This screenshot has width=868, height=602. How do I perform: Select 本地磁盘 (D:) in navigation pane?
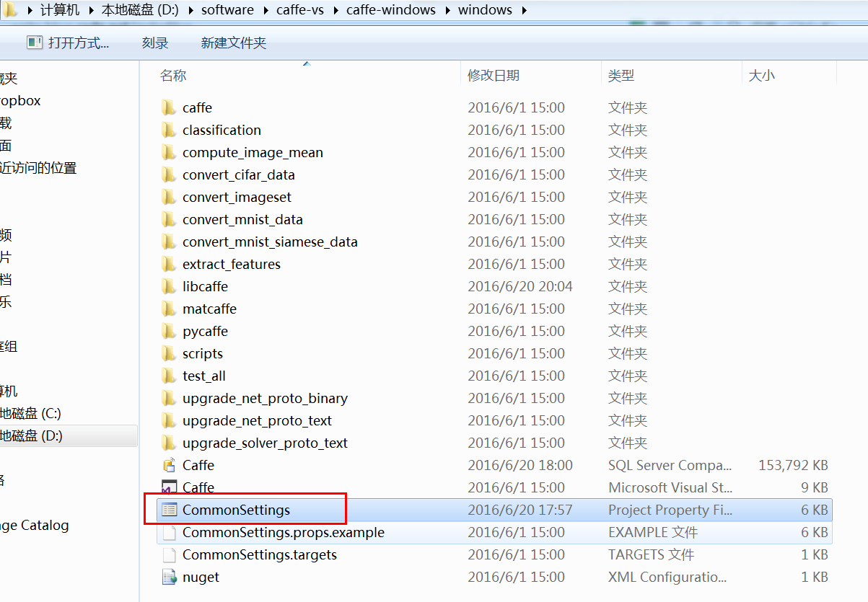pyautogui.click(x=31, y=435)
